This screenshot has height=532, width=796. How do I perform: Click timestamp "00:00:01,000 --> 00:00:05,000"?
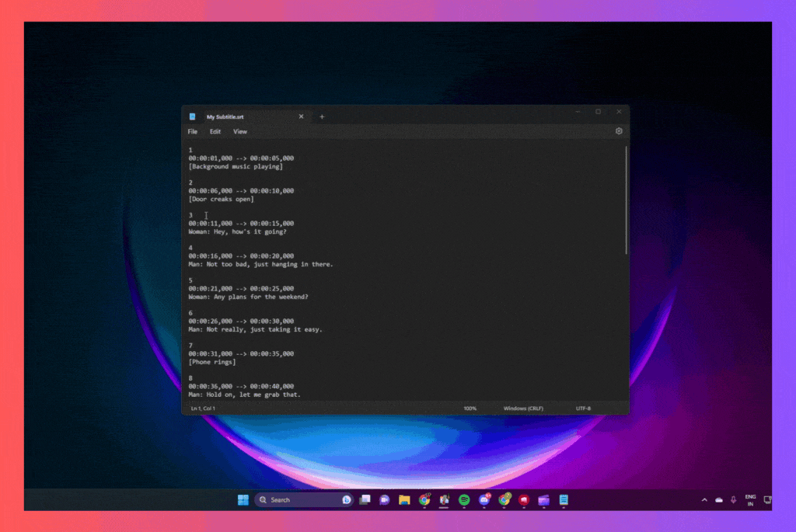(241, 158)
